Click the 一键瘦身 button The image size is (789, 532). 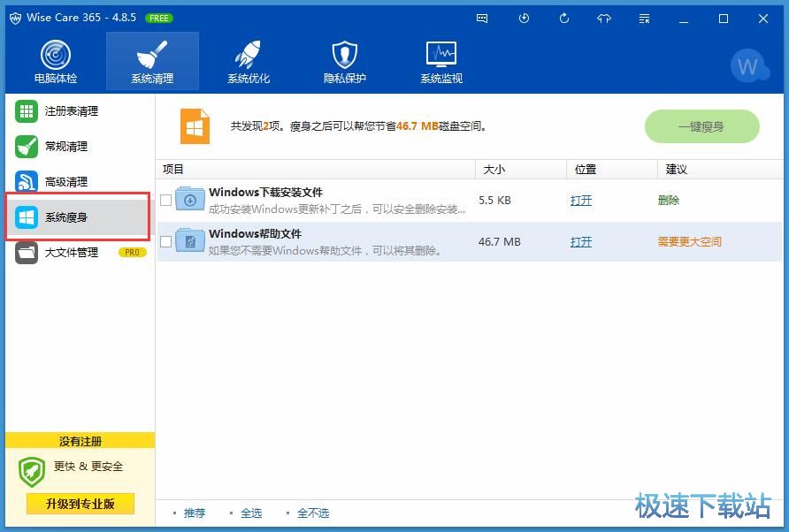(x=702, y=126)
